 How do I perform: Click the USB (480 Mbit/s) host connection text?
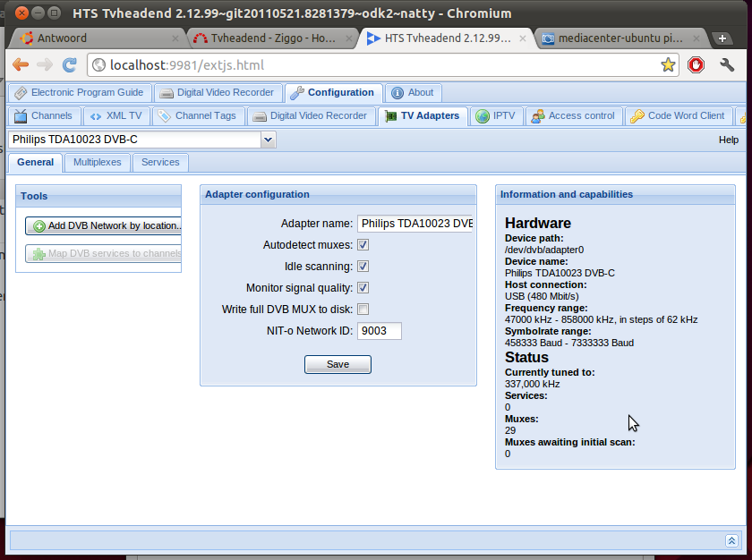point(542,296)
